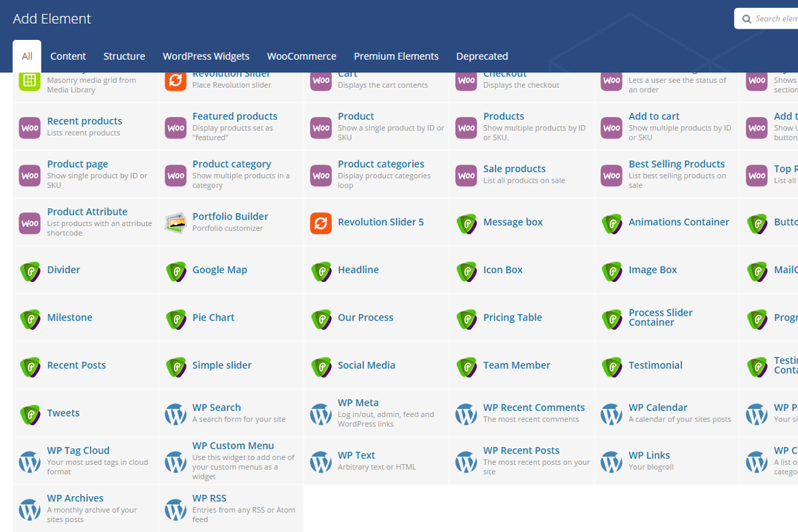Add the WP Meta widget
The image size is (798, 532).
(376, 414)
